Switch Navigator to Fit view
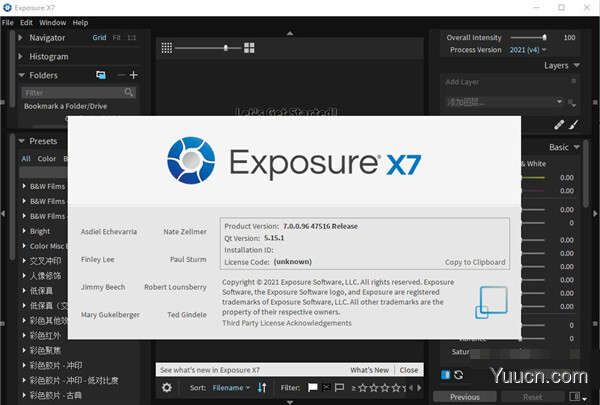Image resolution: width=600 pixels, height=405 pixels. (x=116, y=38)
